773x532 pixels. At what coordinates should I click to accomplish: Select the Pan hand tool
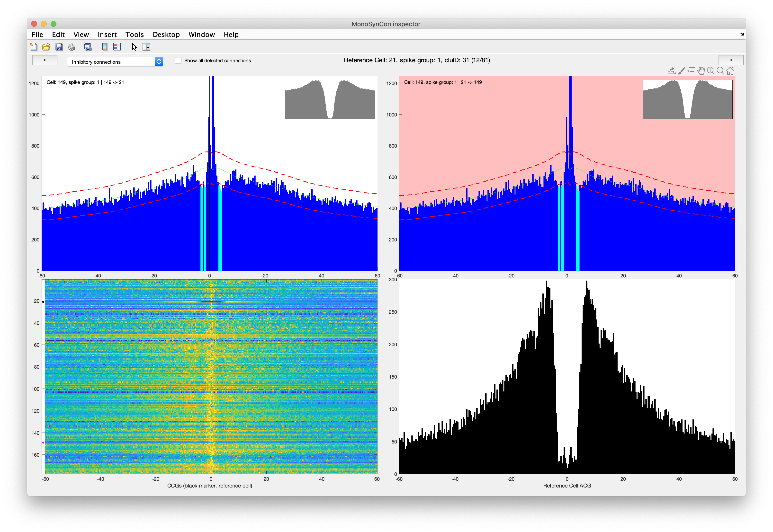(701, 71)
